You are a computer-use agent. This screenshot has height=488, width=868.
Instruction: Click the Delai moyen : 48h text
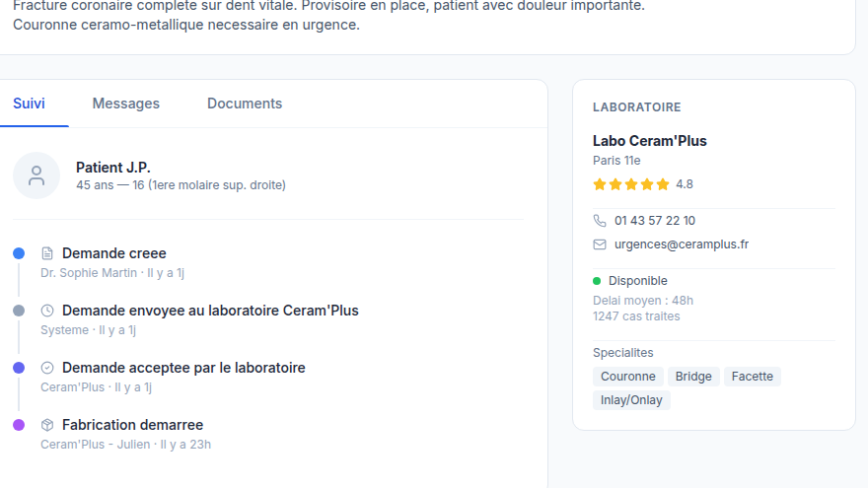point(643,301)
